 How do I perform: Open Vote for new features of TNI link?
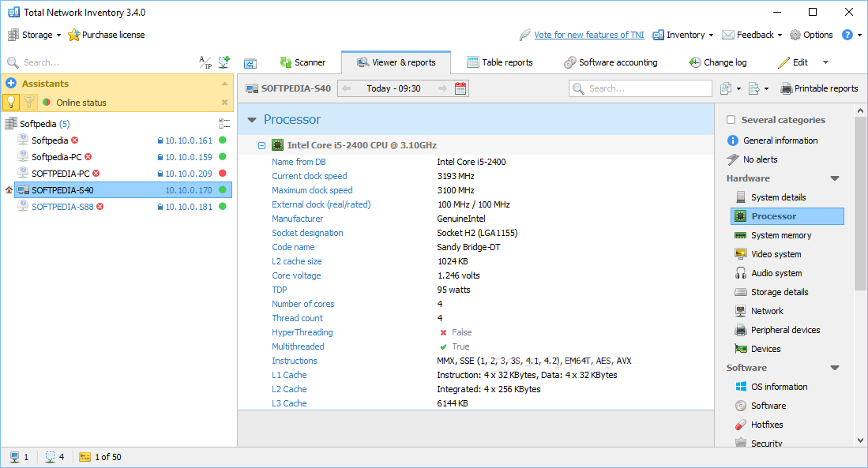[589, 35]
